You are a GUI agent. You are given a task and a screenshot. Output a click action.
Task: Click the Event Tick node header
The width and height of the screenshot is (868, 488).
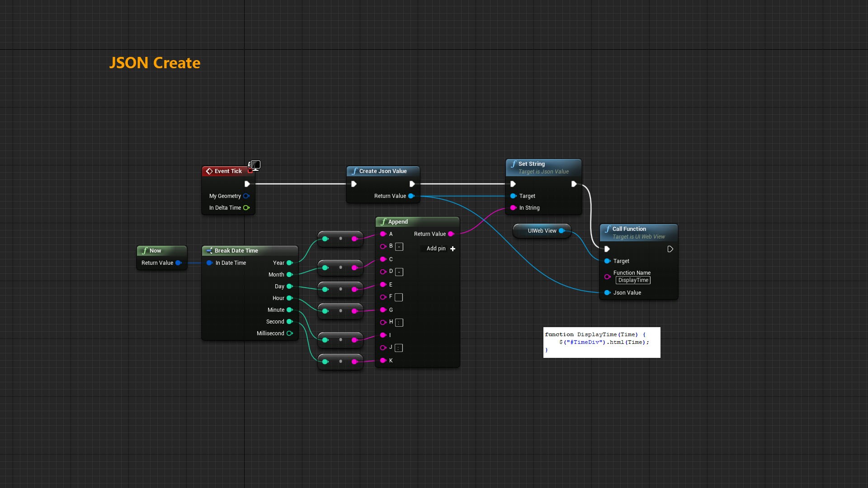pos(228,171)
